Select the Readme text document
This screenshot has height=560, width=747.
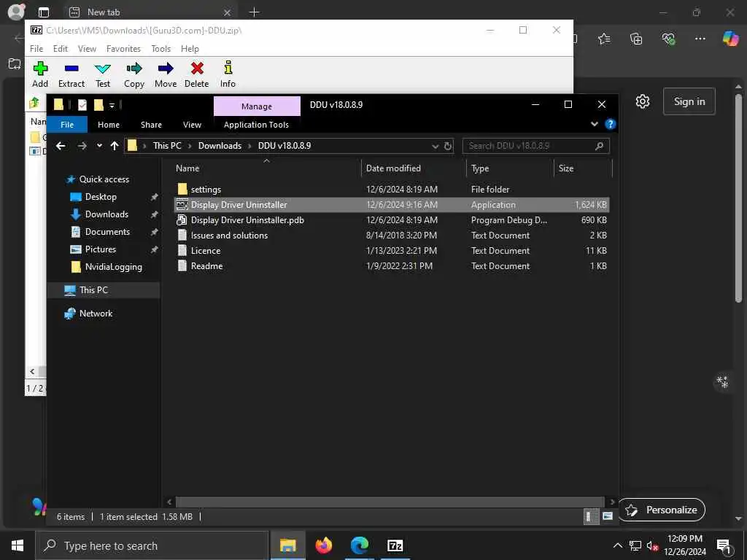[x=206, y=265]
